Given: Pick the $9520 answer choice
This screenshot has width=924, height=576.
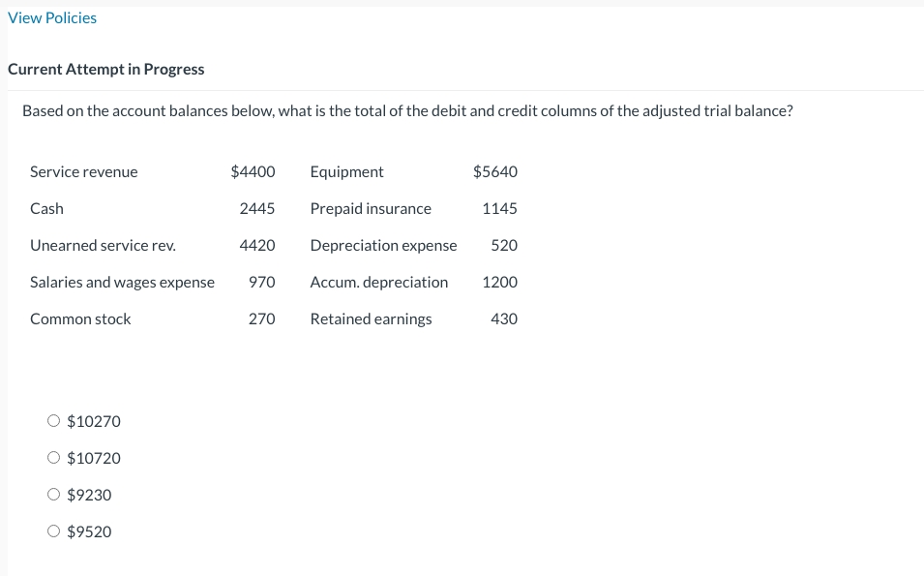Looking at the screenshot, I should (x=54, y=531).
